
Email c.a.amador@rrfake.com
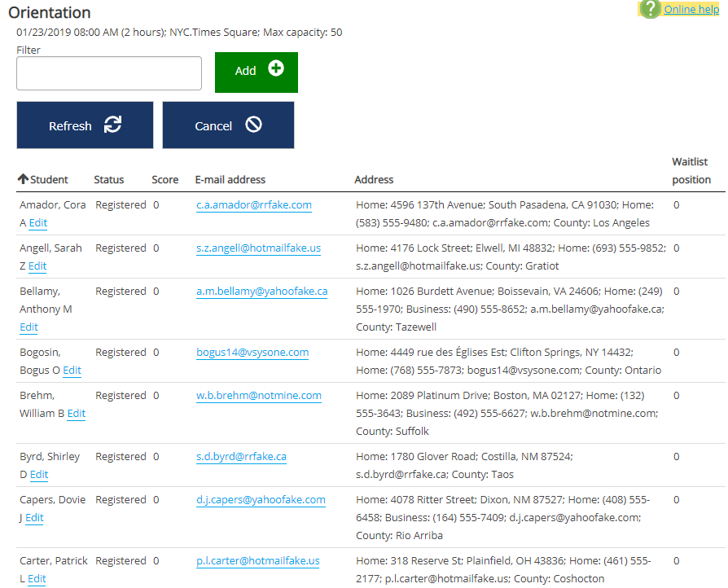(x=253, y=205)
